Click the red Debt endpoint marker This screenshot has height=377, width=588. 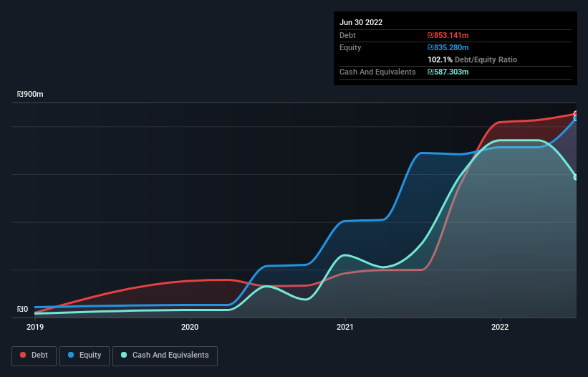pos(577,114)
